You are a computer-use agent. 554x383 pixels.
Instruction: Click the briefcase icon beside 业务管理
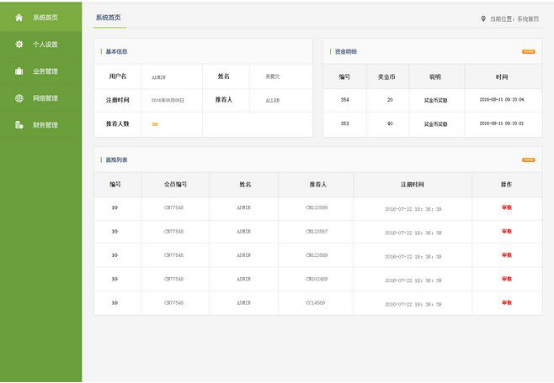[19, 71]
